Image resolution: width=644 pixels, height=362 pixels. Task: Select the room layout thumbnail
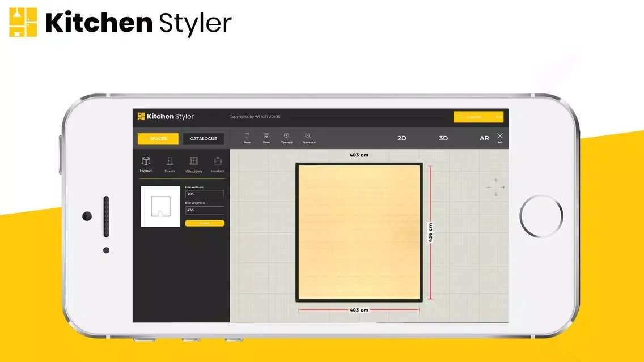click(x=160, y=206)
